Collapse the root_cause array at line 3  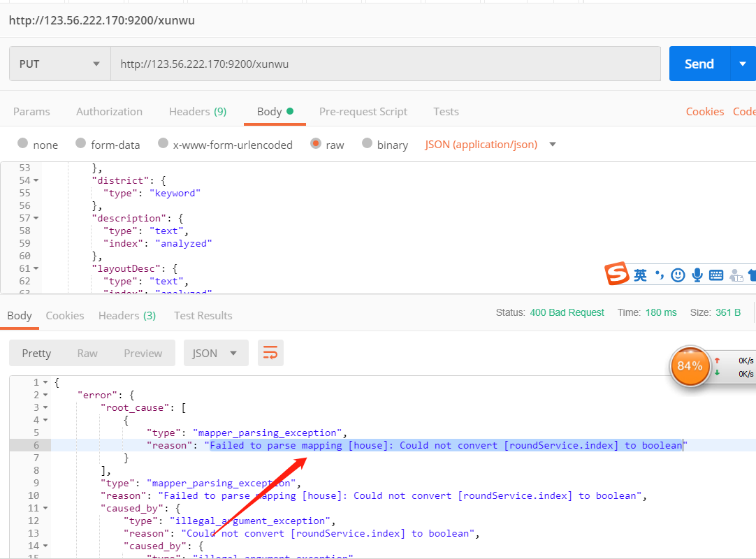pos(45,407)
